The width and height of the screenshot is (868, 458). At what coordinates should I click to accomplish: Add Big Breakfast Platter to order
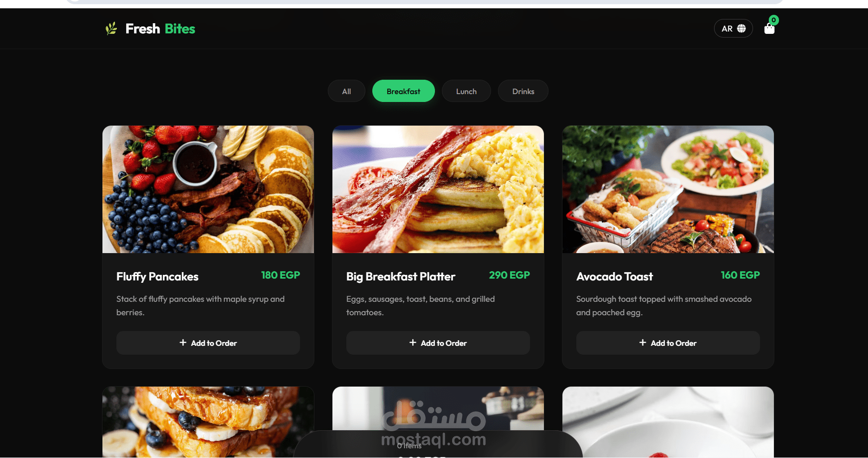tap(438, 343)
